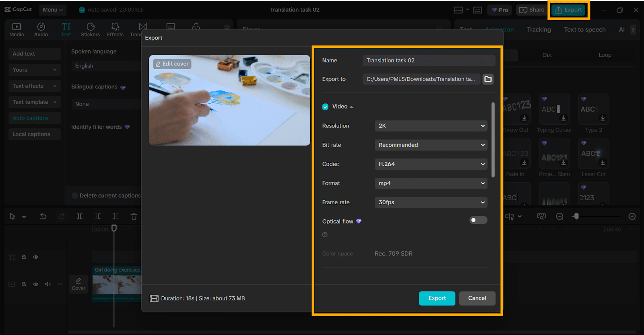
Task: Open the video track more options dots
Action: [x=60, y=284]
